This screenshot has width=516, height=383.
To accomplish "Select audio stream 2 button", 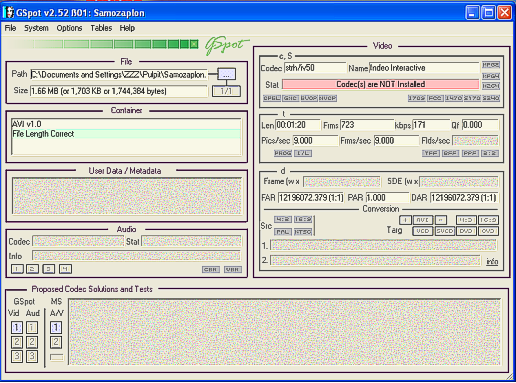I will [x=32, y=269].
